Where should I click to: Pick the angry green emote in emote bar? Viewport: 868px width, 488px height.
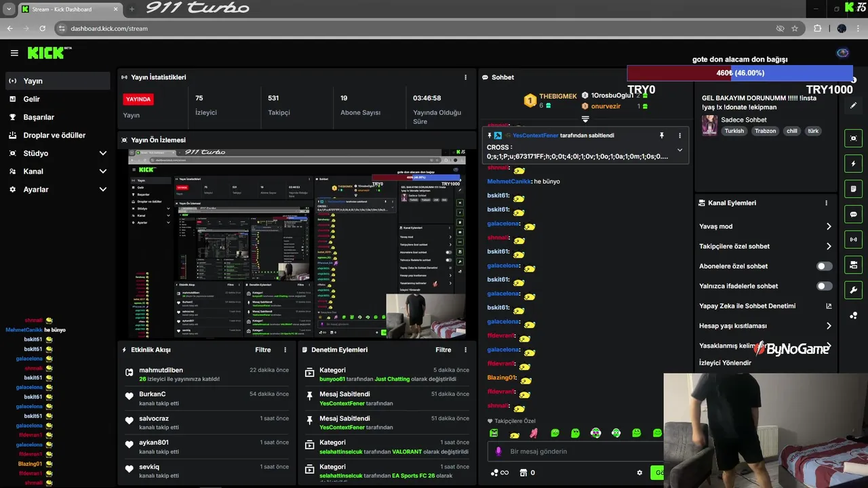click(494, 433)
